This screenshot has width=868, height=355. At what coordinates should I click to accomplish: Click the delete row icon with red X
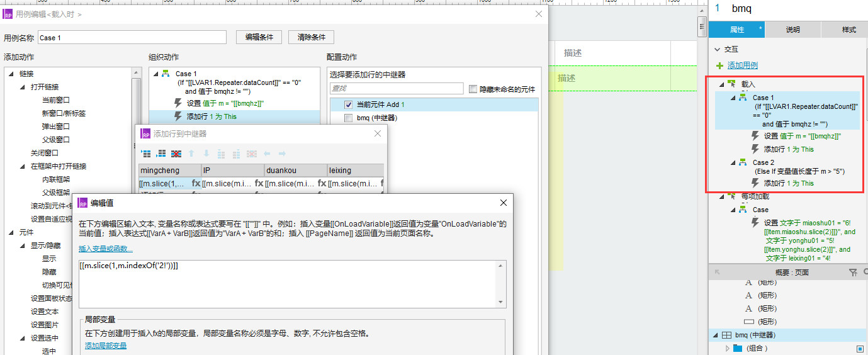coord(176,154)
